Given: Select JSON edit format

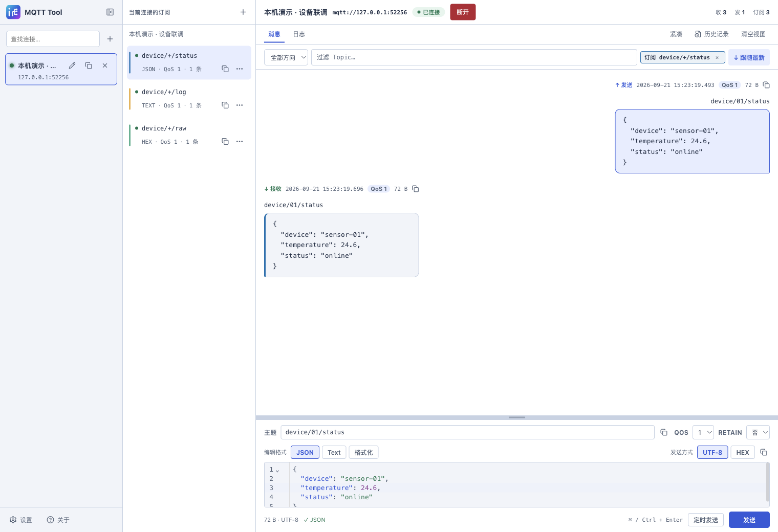Looking at the screenshot, I should (305, 452).
